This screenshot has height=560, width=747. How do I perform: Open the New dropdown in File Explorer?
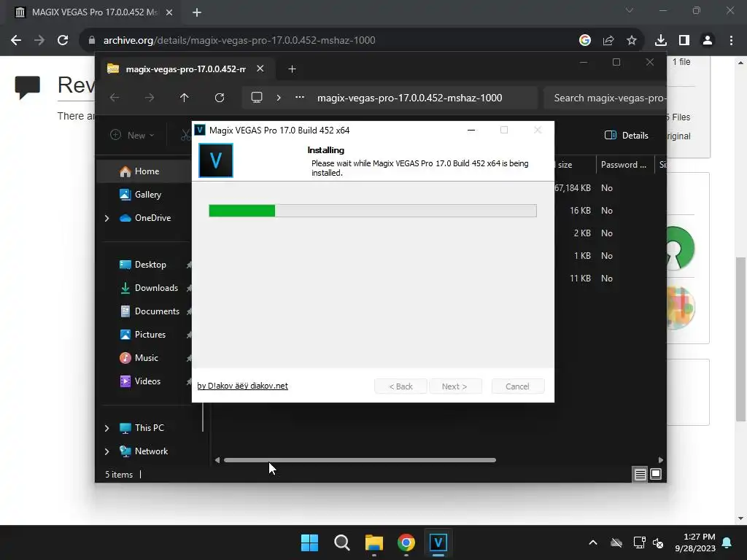point(132,135)
